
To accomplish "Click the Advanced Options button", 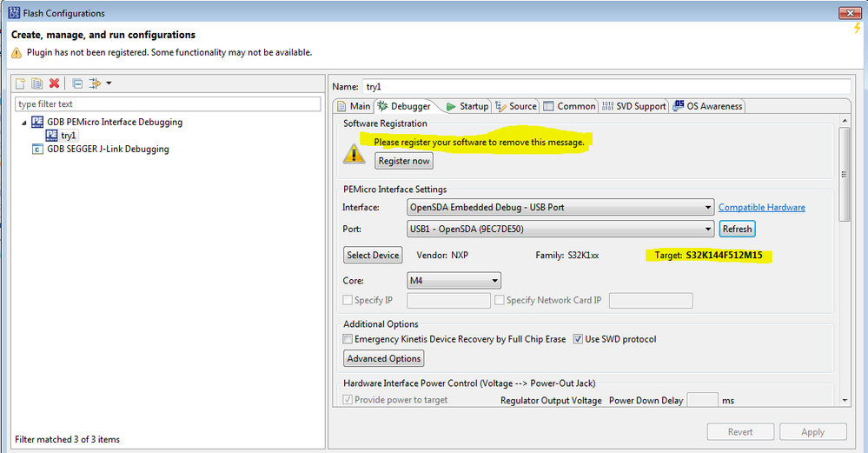I will click(x=384, y=359).
